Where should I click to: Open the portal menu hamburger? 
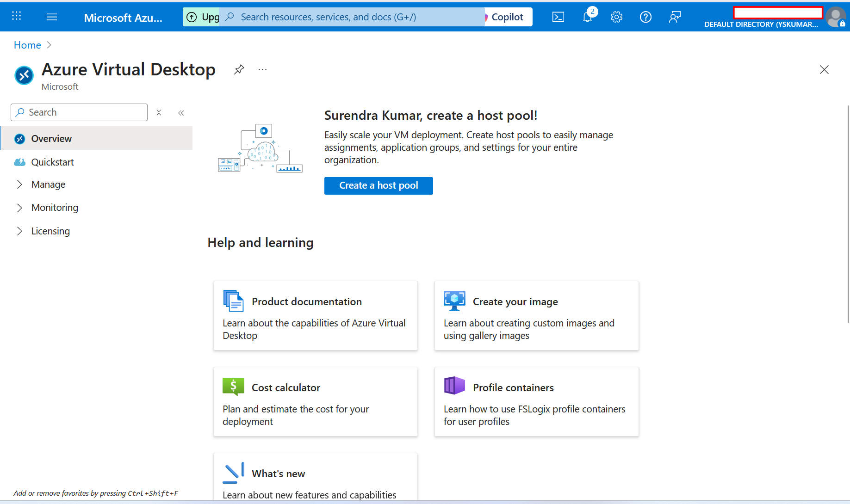click(x=51, y=17)
